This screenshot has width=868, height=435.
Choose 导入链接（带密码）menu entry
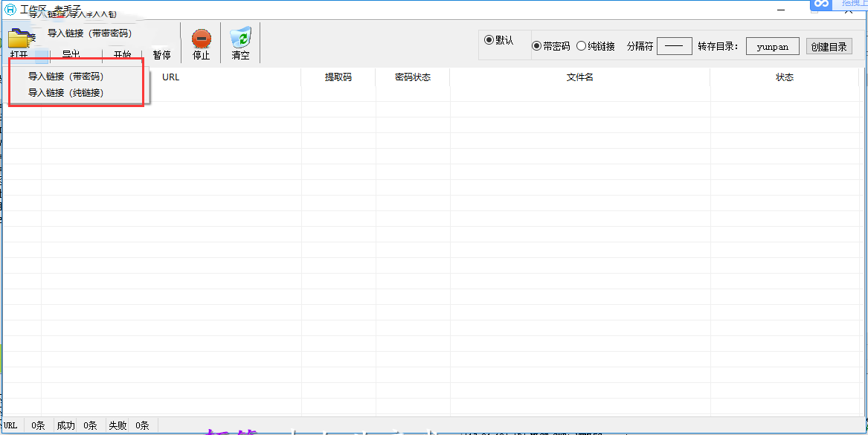(66, 77)
